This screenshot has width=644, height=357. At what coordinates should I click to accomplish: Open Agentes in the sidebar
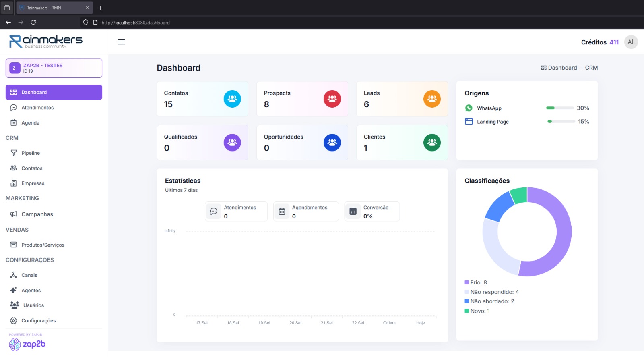31,291
